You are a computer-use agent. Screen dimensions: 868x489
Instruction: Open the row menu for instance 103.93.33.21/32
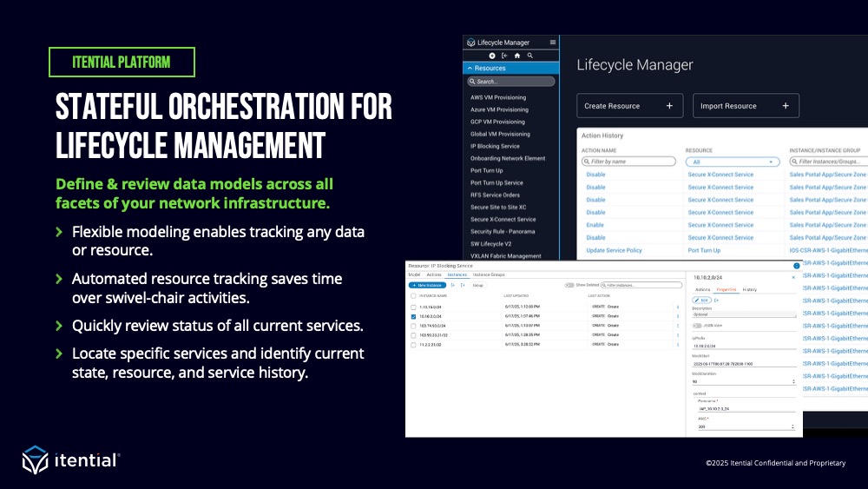pyautogui.click(x=678, y=335)
